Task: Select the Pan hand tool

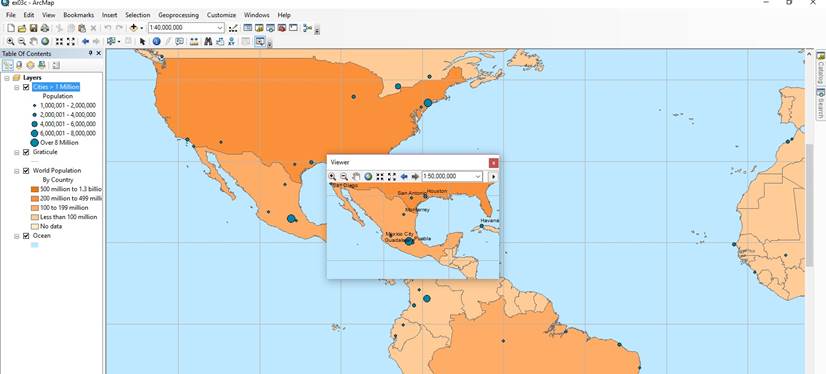Action: (x=33, y=42)
